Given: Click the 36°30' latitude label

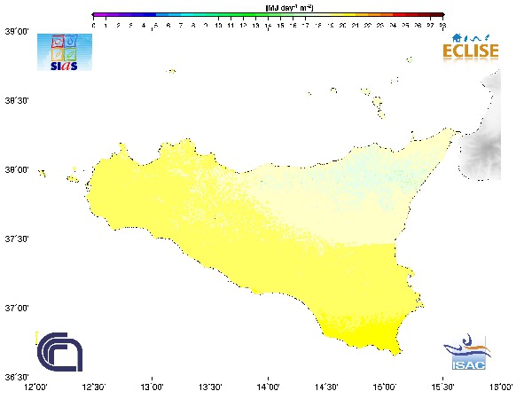Looking at the screenshot, I should [17, 377].
